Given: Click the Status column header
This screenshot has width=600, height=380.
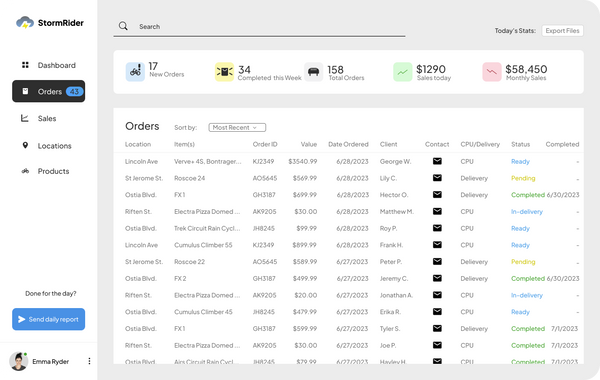Looking at the screenshot, I should [520, 144].
